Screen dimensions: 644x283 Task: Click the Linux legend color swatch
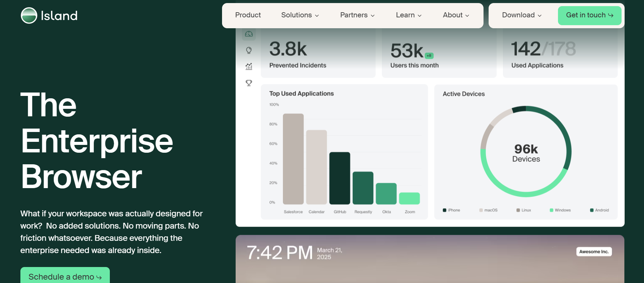(x=518, y=210)
